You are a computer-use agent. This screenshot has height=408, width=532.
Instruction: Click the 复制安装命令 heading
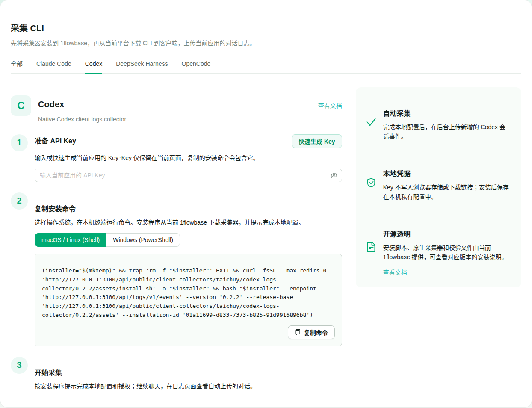coord(55,209)
